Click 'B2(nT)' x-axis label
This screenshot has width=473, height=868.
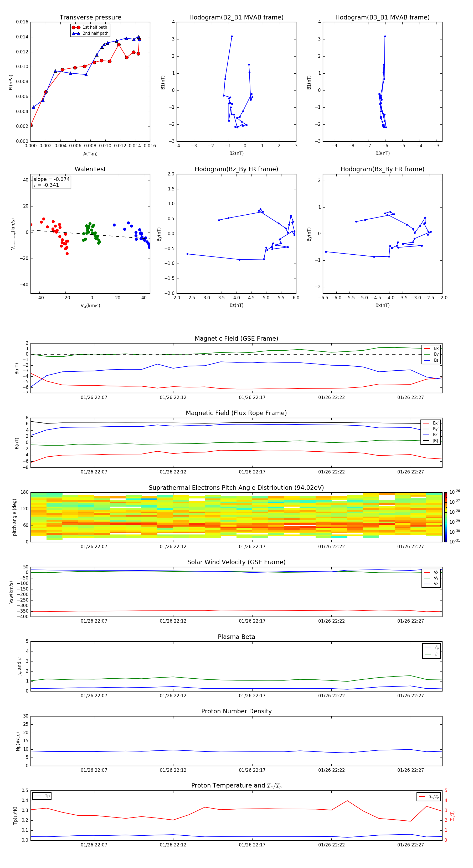(236, 153)
